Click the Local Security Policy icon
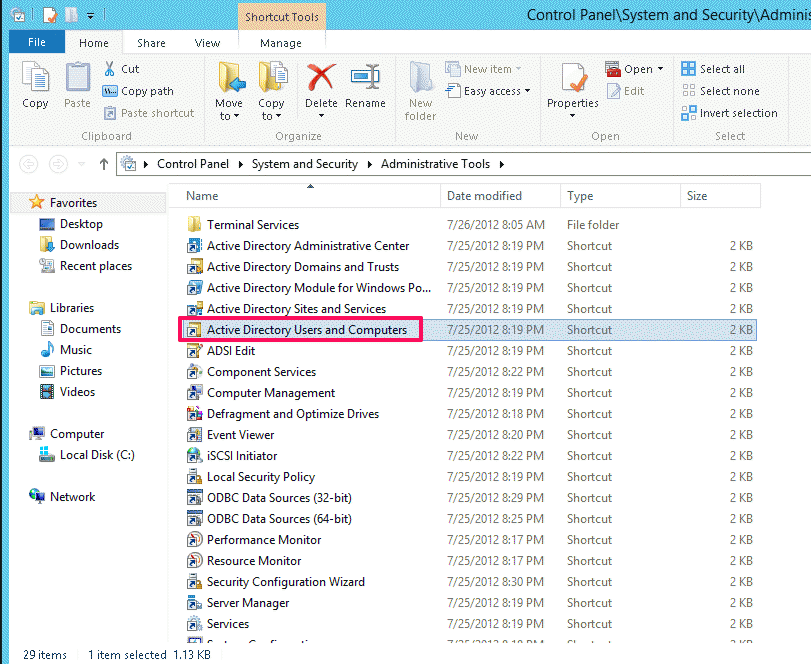 click(x=194, y=477)
